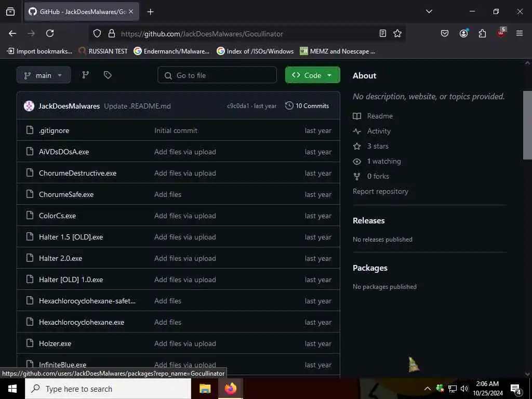The image size is (532, 399).
Task: Open the tags icon beside branches
Action: point(108,75)
